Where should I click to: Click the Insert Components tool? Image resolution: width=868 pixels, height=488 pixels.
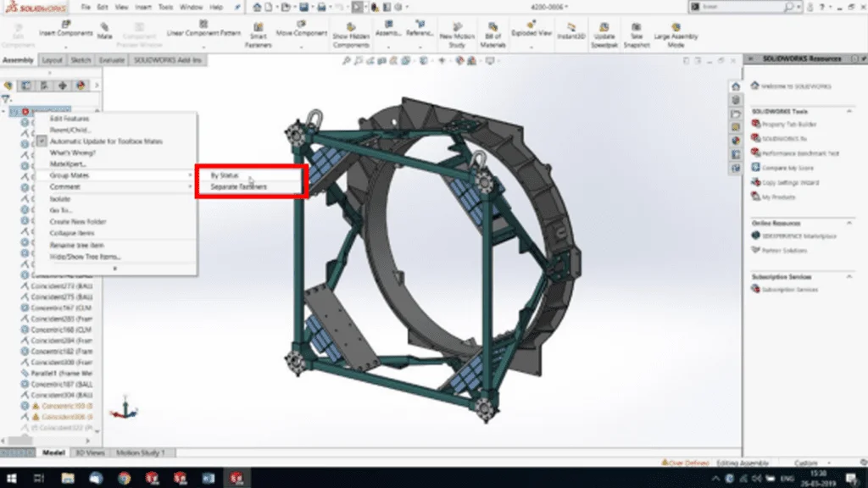(x=66, y=29)
